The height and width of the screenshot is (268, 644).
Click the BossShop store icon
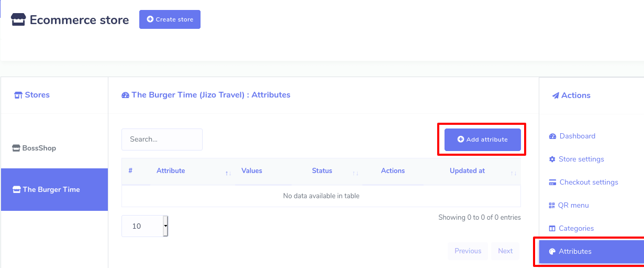coord(16,148)
